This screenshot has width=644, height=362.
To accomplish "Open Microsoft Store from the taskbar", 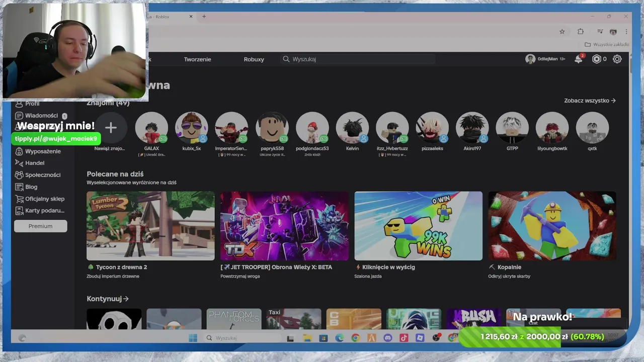I will pos(324,338).
